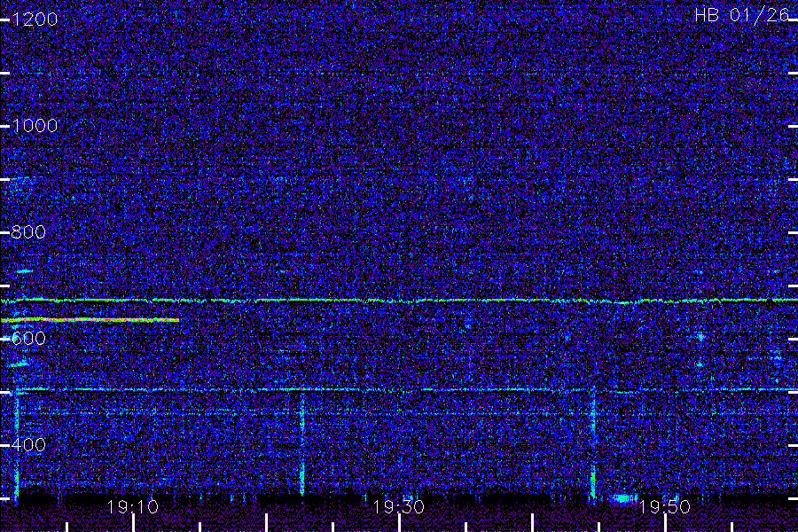798x532 pixels.
Task: Click the 600 frequency axis label
Action: pyautogui.click(x=28, y=339)
